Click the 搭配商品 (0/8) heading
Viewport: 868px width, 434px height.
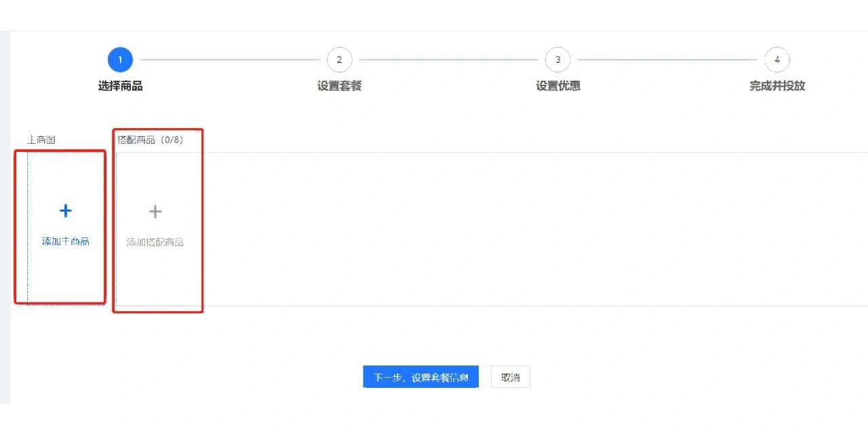[x=151, y=140]
